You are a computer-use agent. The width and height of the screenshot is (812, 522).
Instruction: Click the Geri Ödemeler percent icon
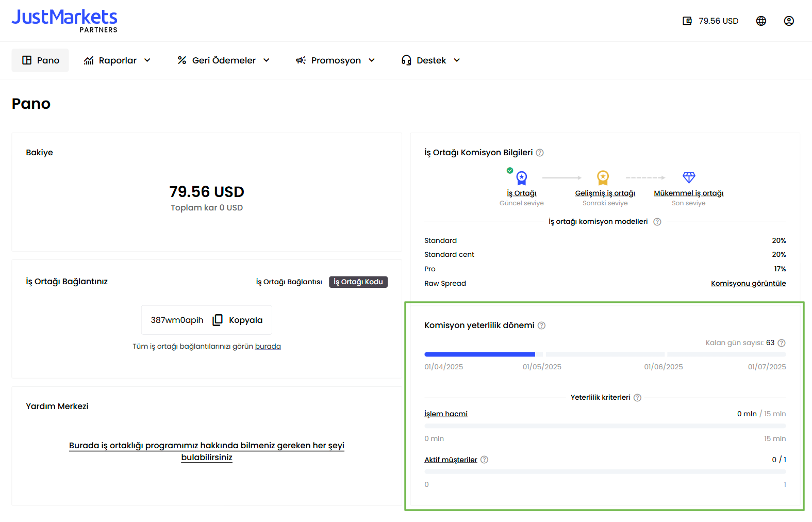point(181,60)
